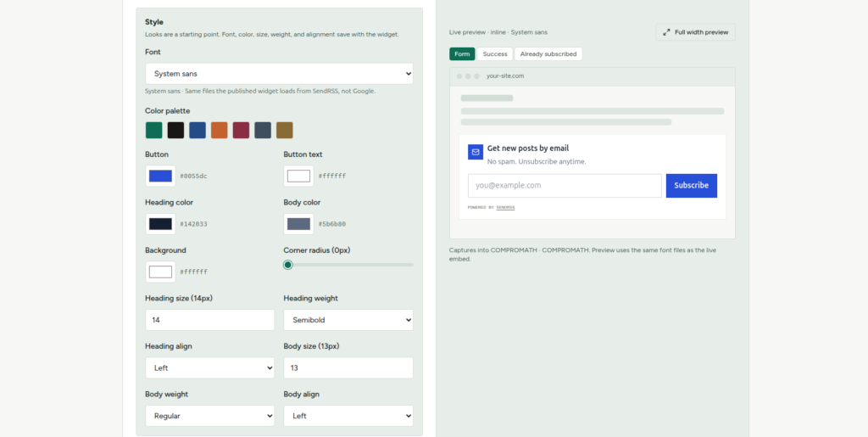
Task: Click the 'Color palette' label
Action: [168, 111]
